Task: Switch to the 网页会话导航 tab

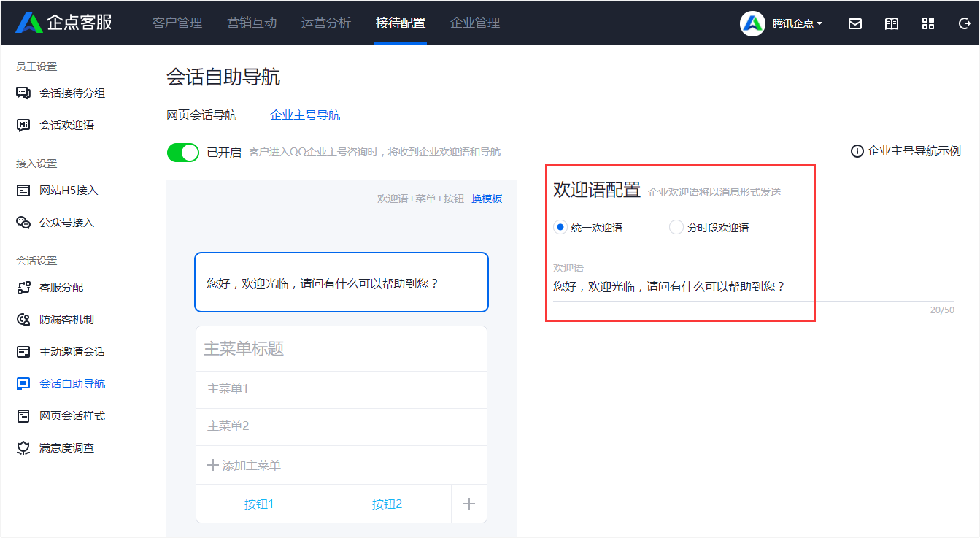Action: click(201, 115)
